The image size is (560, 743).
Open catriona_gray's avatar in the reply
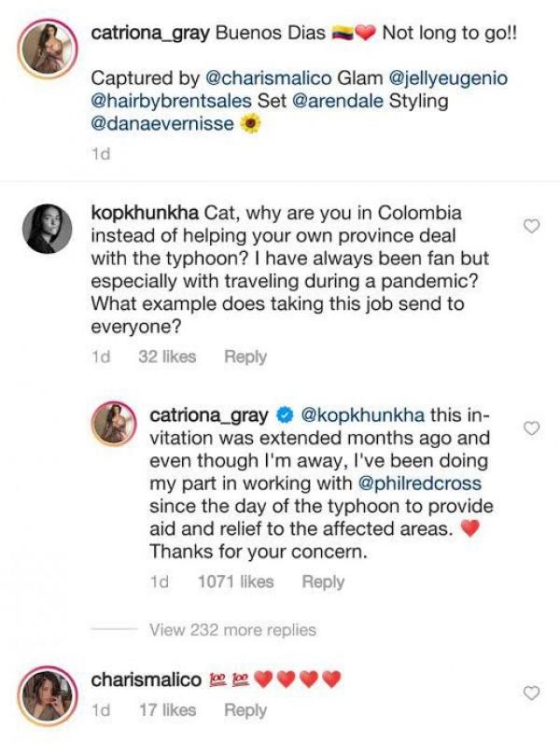(114, 425)
